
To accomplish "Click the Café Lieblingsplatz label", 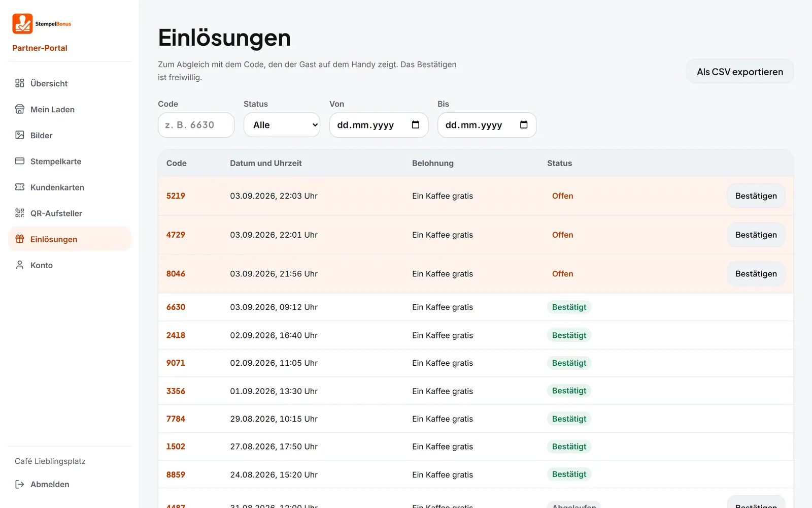I will 50,461.
